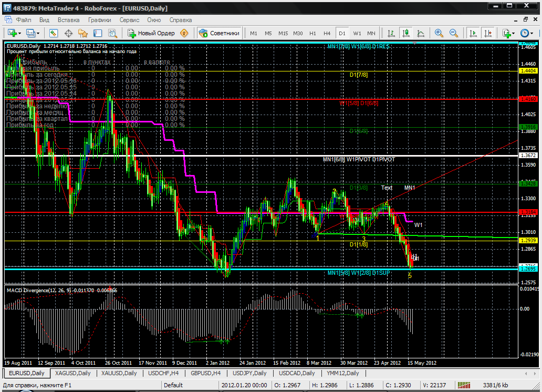Zoom in on the chart
The width and height of the screenshot is (542, 392).
439,33
